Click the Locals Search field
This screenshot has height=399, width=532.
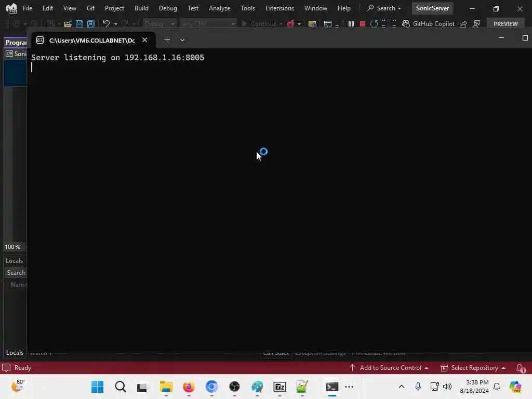coord(16,272)
